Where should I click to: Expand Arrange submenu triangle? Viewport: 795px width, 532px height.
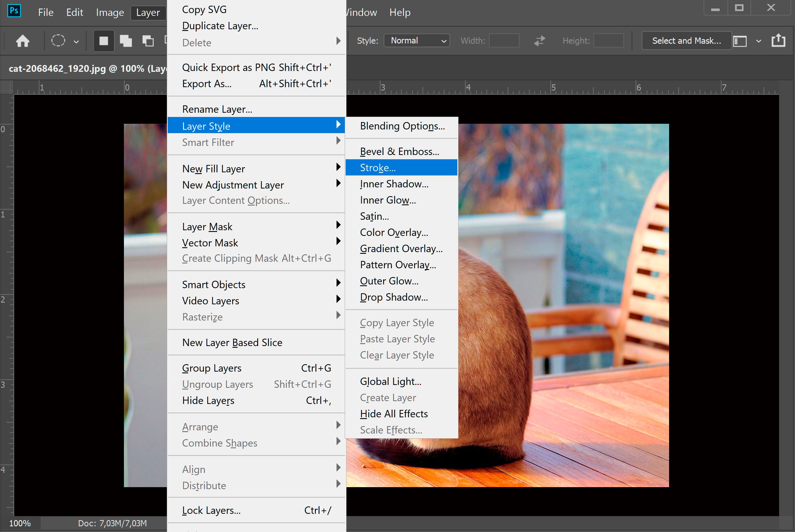click(337, 426)
